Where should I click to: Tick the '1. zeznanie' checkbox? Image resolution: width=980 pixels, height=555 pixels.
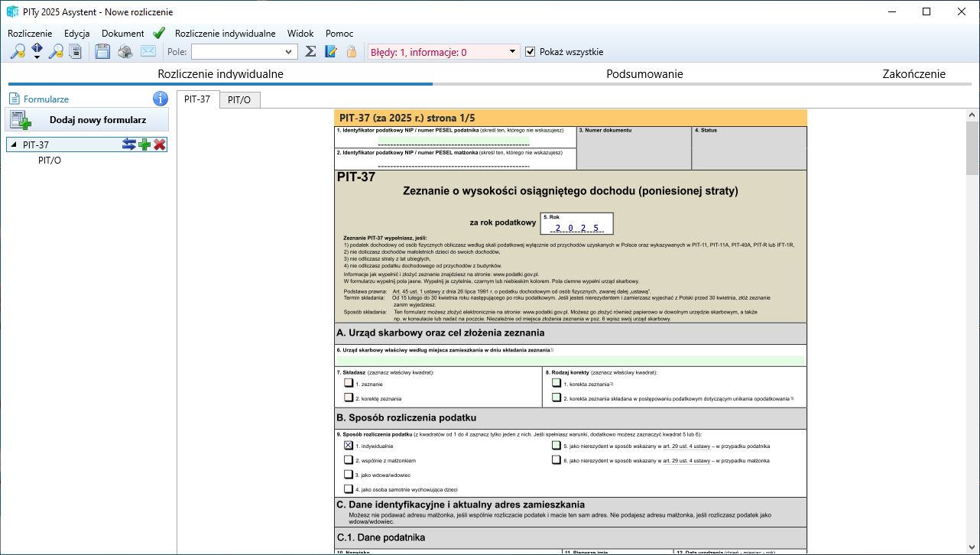(349, 383)
